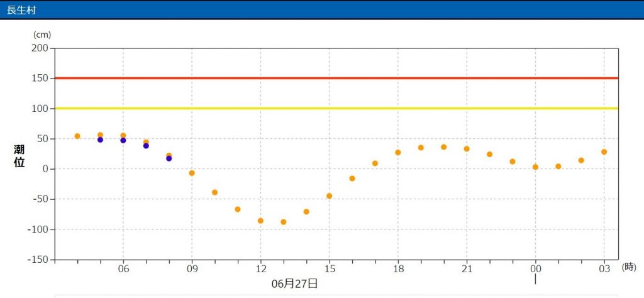The height and width of the screenshot is (298, 644).
Task: Select the orange point at 12 o'clock
Action: (x=260, y=221)
